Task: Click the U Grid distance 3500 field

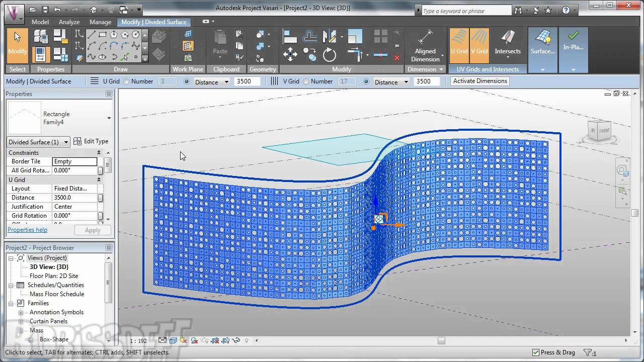Action: click(247, 81)
